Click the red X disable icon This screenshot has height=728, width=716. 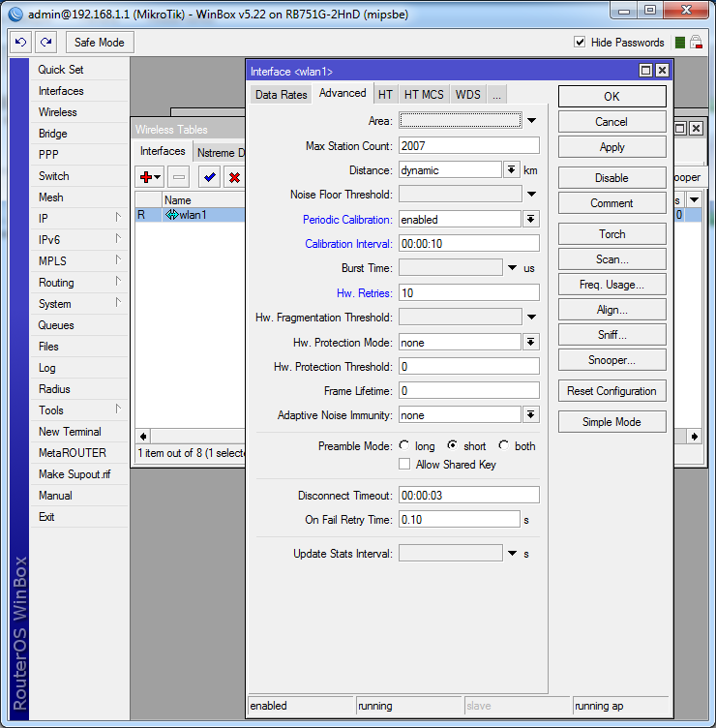click(234, 177)
